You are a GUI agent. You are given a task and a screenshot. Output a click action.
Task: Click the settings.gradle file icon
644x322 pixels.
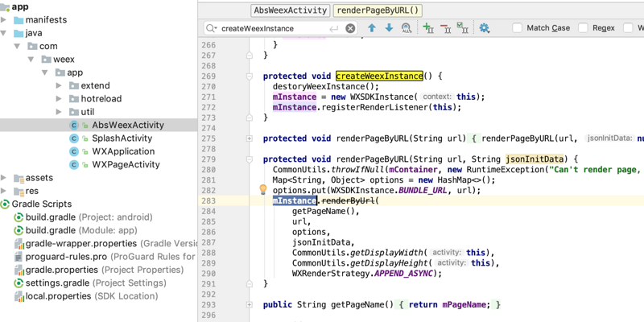click(x=19, y=283)
